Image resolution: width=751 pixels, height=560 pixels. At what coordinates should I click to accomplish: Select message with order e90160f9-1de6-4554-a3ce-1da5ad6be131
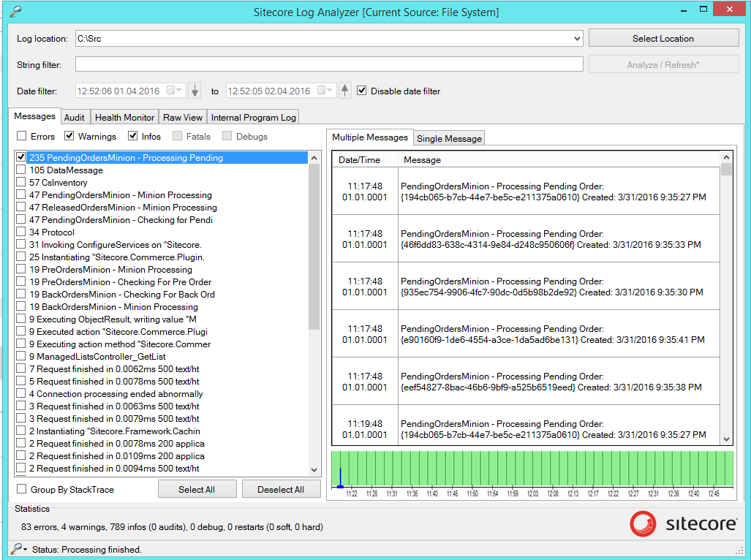click(x=526, y=333)
